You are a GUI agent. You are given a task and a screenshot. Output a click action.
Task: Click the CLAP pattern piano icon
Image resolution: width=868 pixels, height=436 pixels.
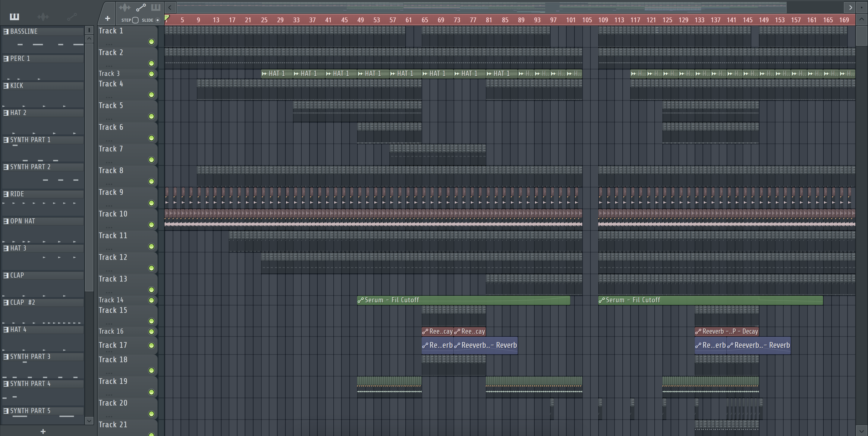pos(6,276)
